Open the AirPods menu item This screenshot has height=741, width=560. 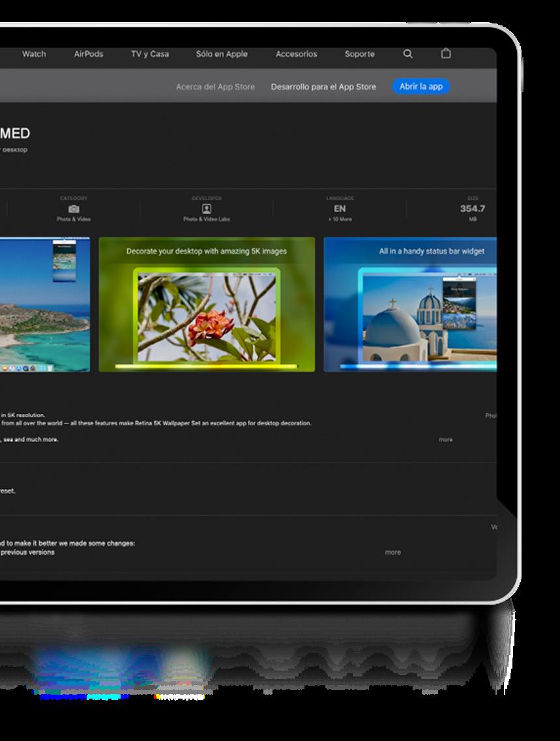click(x=89, y=54)
